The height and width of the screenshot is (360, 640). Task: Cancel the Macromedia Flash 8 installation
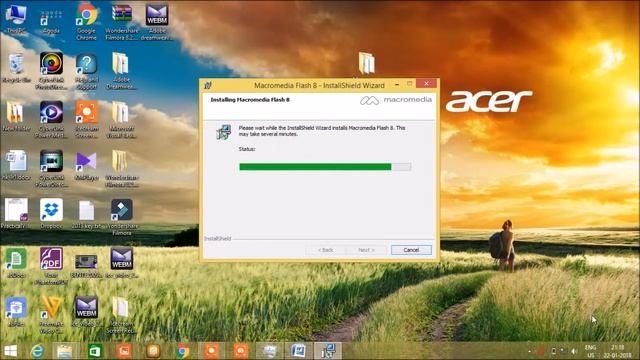pyautogui.click(x=411, y=250)
